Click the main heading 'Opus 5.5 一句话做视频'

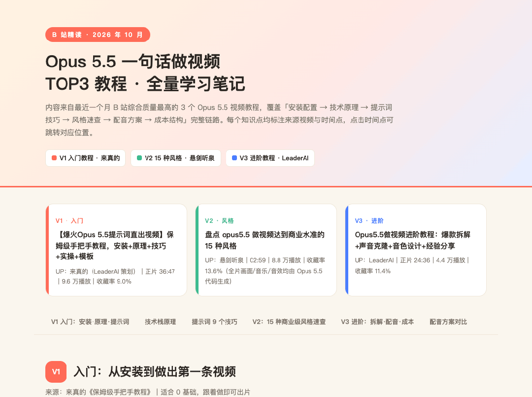pyautogui.click(x=133, y=62)
